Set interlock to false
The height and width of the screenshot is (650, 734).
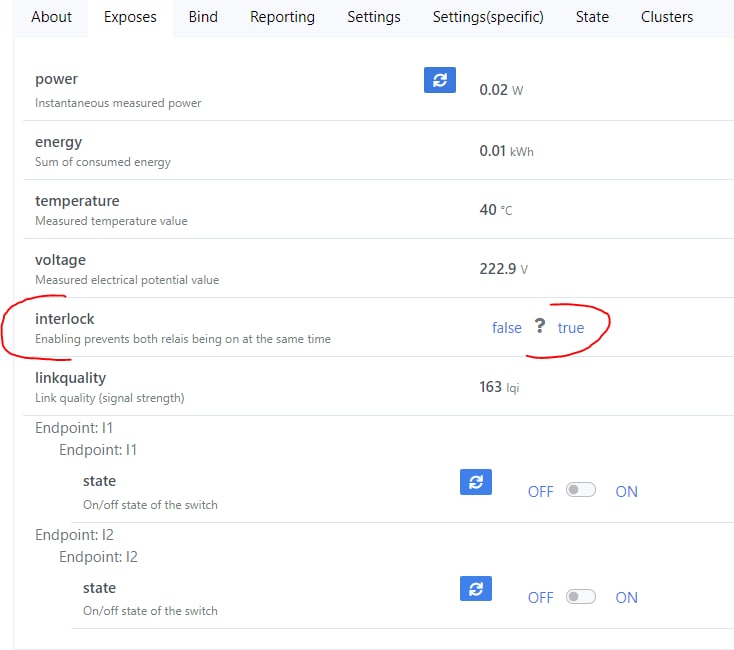tap(506, 328)
